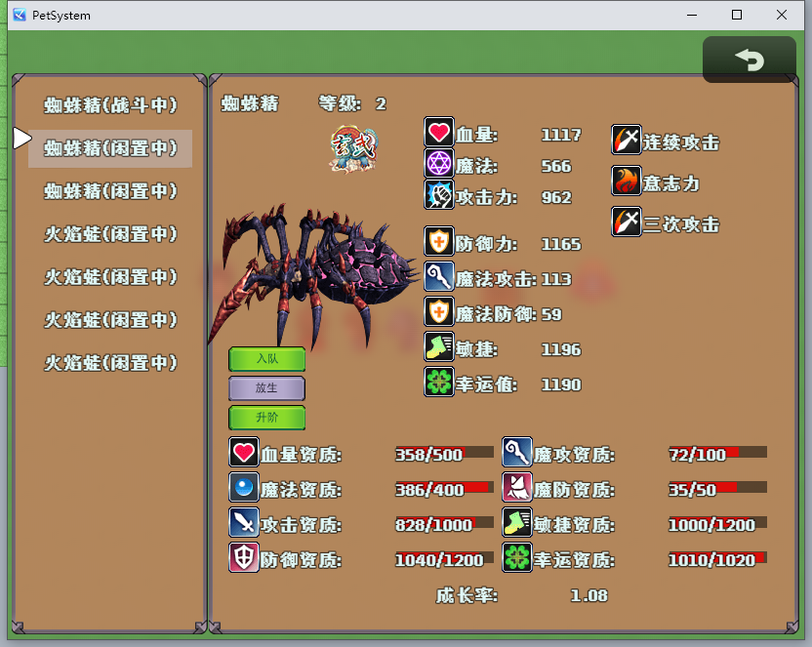
Task: Click the shield icon beside 防御资质
Action: [x=243, y=557]
